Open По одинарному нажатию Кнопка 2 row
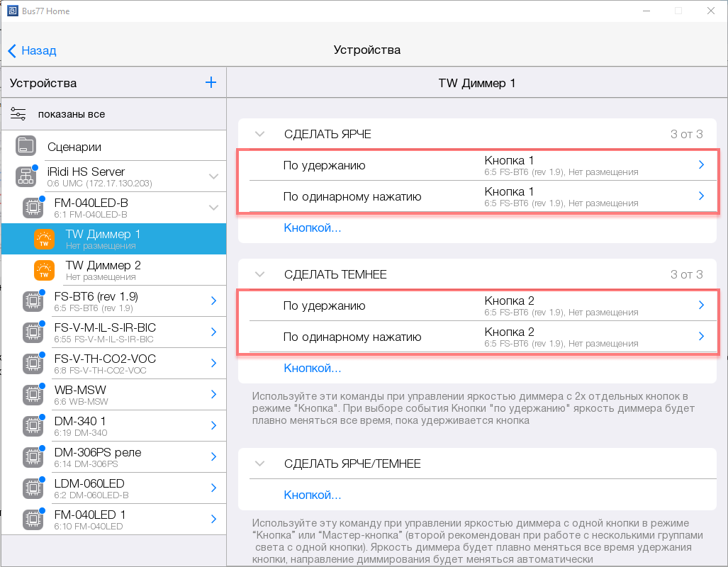Viewport: 728px width, 567px height. point(701,337)
